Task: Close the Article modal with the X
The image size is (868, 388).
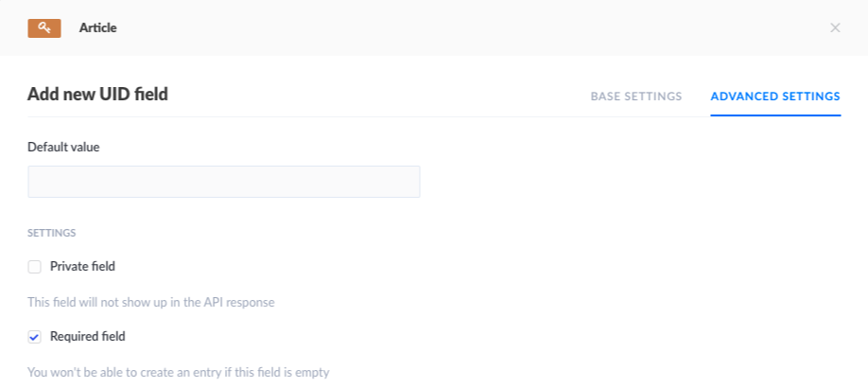Action: pos(835,28)
